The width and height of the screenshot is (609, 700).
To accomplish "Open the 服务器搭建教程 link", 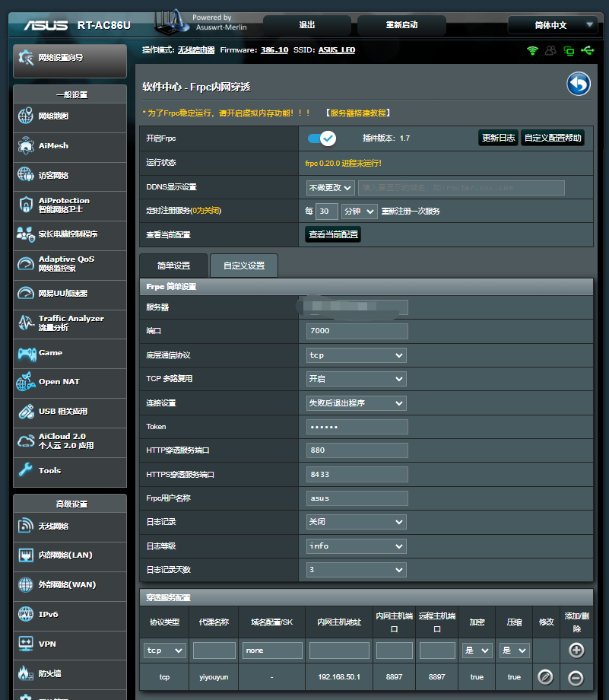I will tap(358, 113).
